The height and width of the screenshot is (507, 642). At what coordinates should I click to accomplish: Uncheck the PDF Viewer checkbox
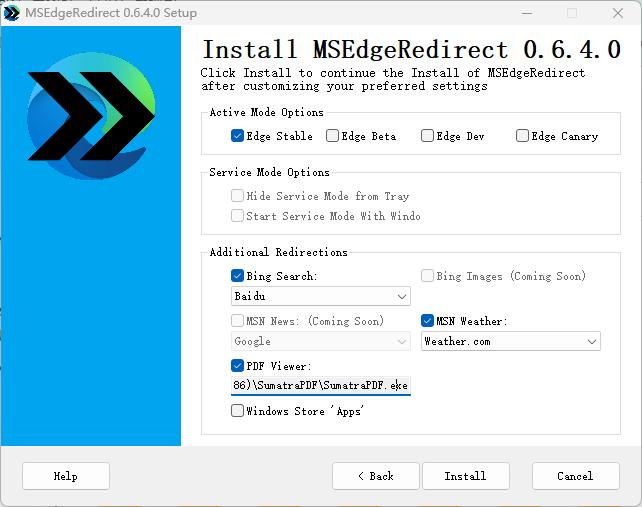pos(237,365)
